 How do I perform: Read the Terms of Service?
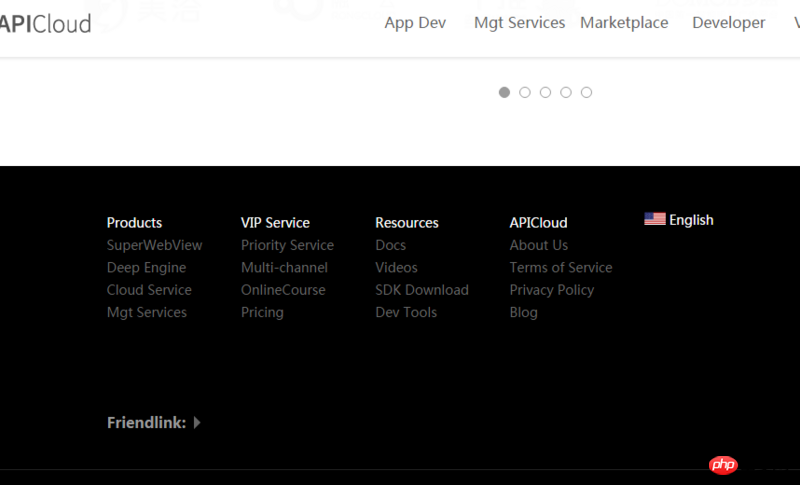point(561,267)
